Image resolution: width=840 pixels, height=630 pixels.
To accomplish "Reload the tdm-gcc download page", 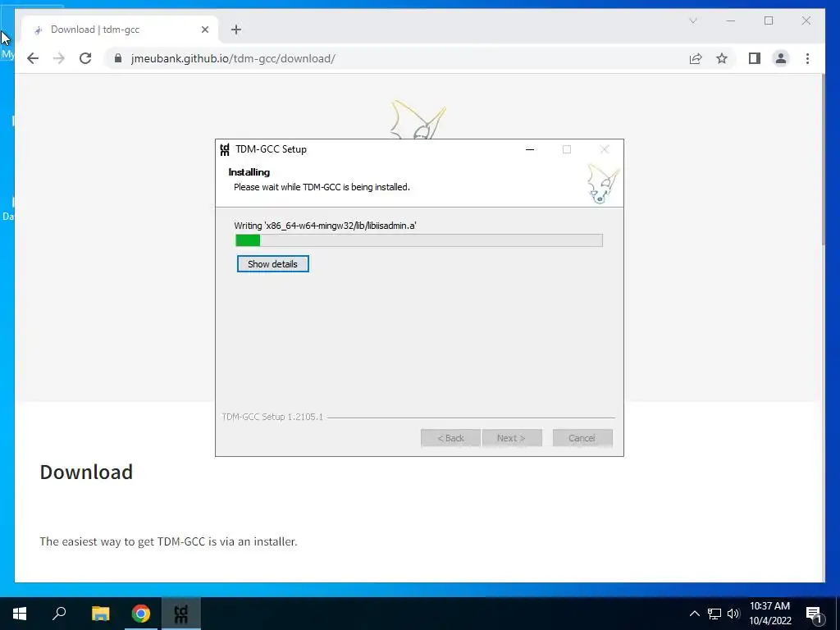I will (85, 58).
